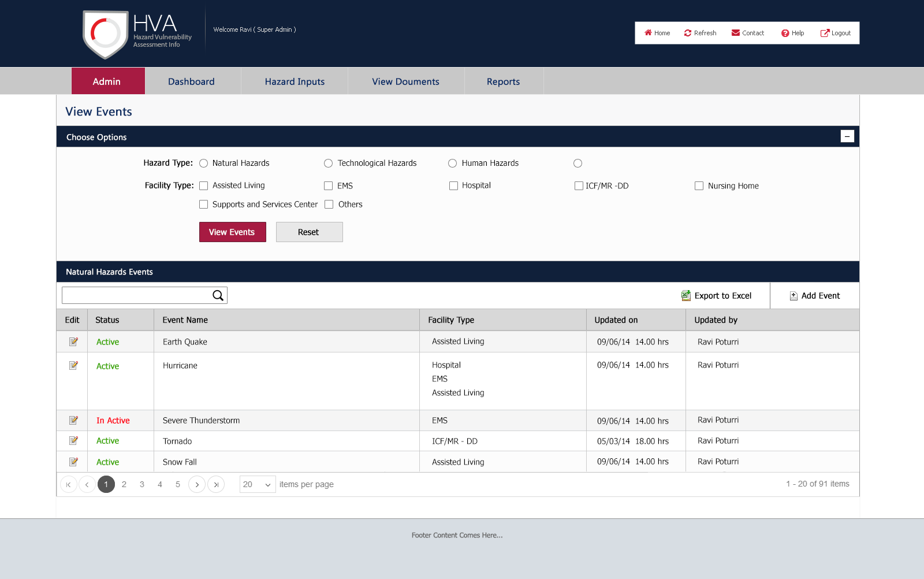Click the search magnifier icon
The image size is (924, 579).
click(x=218, y=295)
